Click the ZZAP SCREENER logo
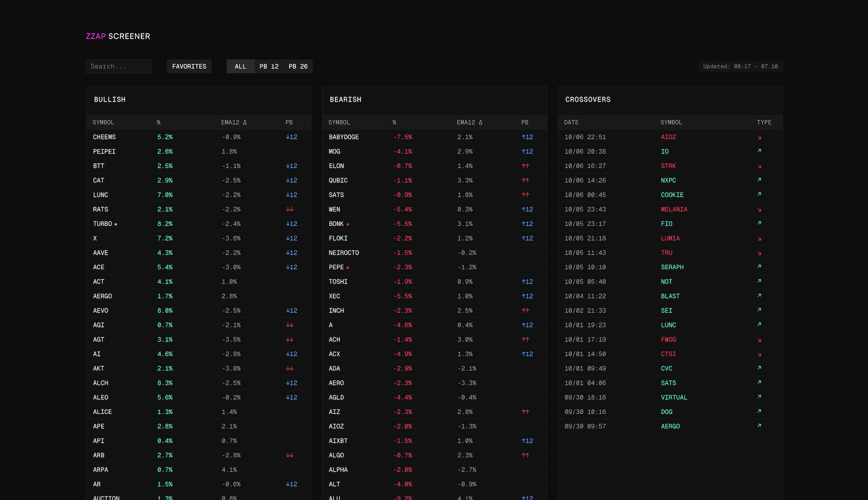Screen dimensions: 868x500 point(118,36)
